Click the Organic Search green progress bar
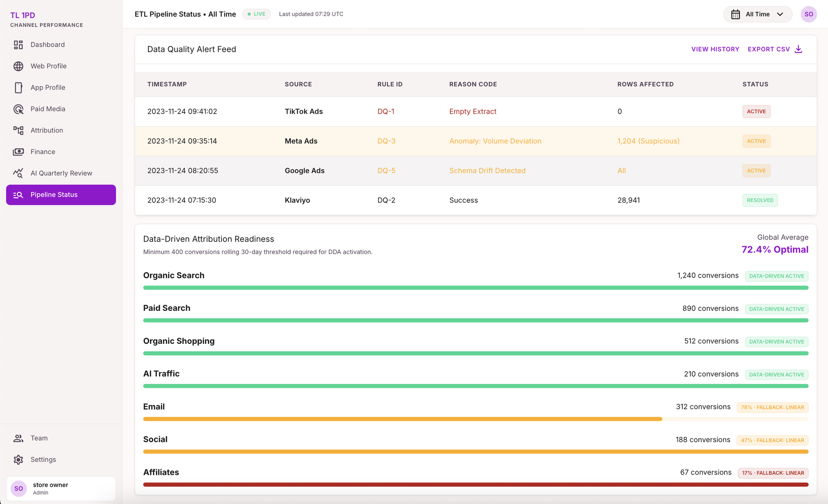828x504 pixels. pyautogui.click(x=476, y=288)
